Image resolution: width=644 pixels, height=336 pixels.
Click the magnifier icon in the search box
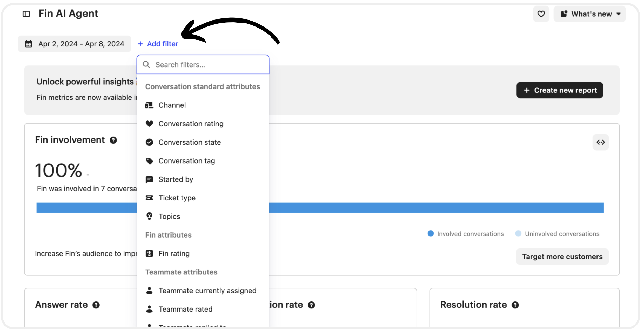(146, 64)
